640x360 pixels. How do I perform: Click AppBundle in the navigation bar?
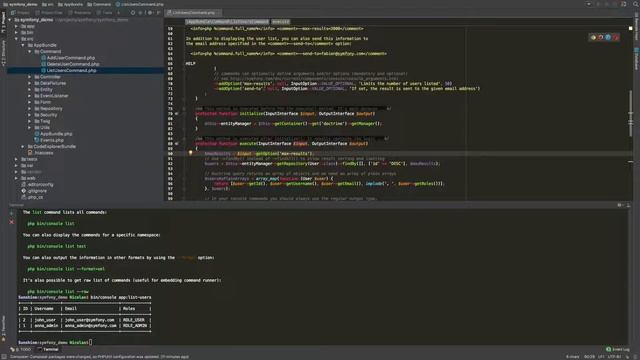(70, 4)
